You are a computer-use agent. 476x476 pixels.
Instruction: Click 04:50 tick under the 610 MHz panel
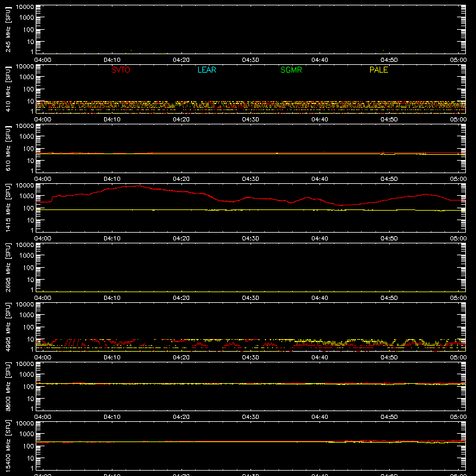coord(389,179)
